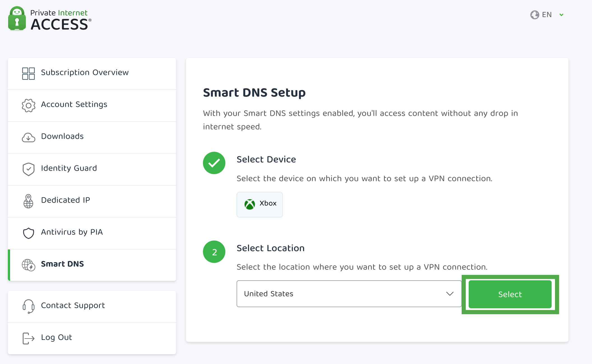Open Subscription Overview menu item

92,74
